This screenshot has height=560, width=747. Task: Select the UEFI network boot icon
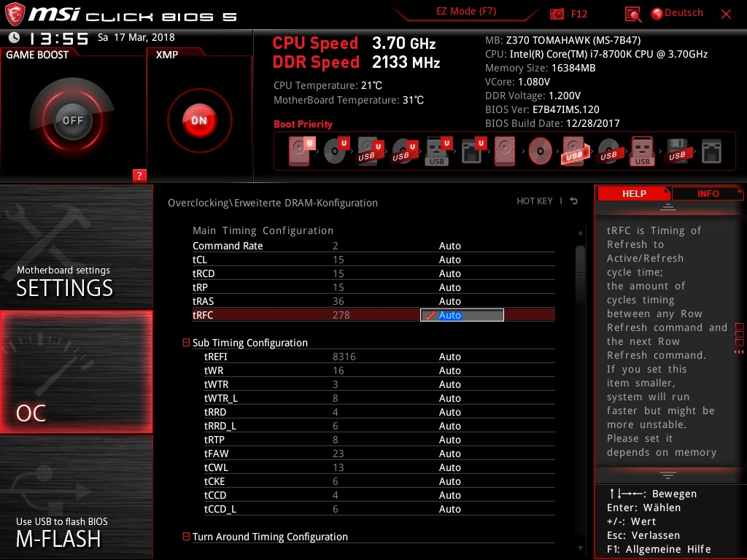(473, 152)
